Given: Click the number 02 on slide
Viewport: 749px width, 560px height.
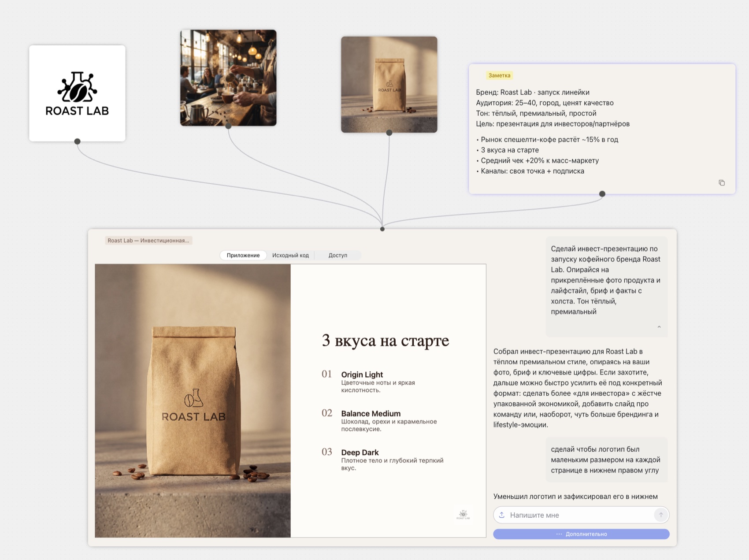Looking at the screenshot, I should point(326,413).
